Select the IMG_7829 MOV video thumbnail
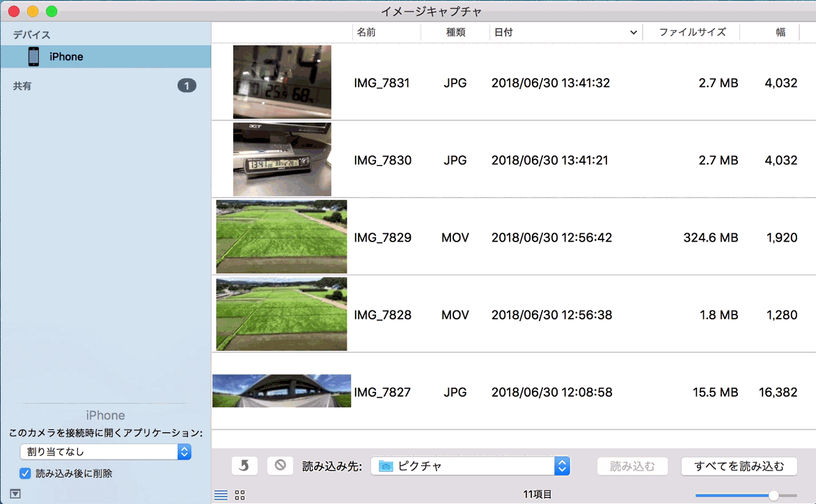Image resolution: width=816 pixels, height=504 pixels. [281, 237]
